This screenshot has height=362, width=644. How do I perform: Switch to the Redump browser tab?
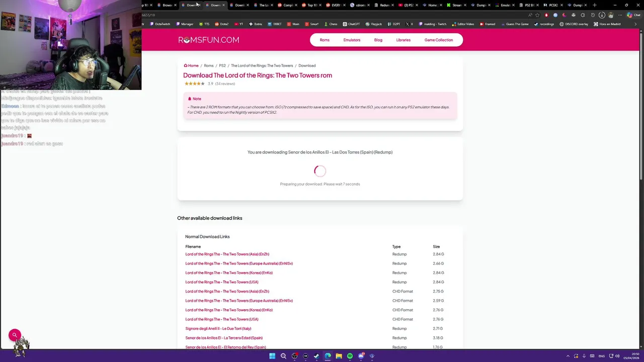(x=385, y=5)
